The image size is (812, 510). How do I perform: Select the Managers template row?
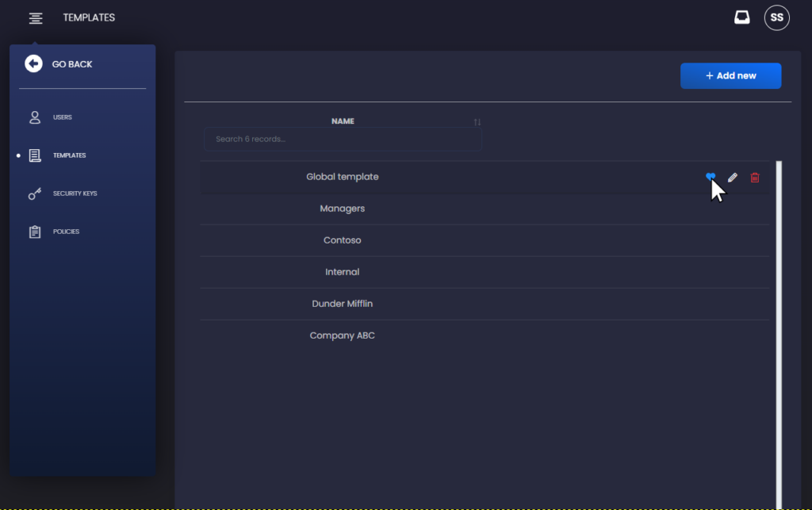pyautogui.click(x=485, y=209)
